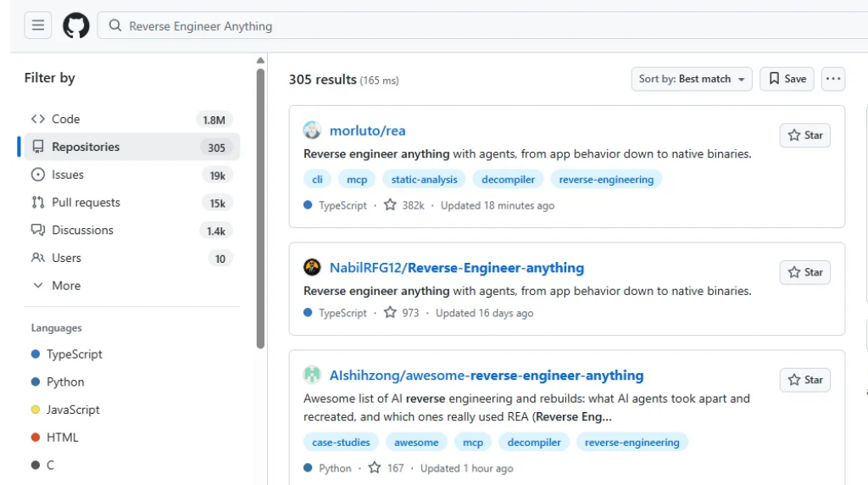Screen dimensions: 868x485
Task: Filter results by Code
Action: pyautogui.click(x=131, y=119)
